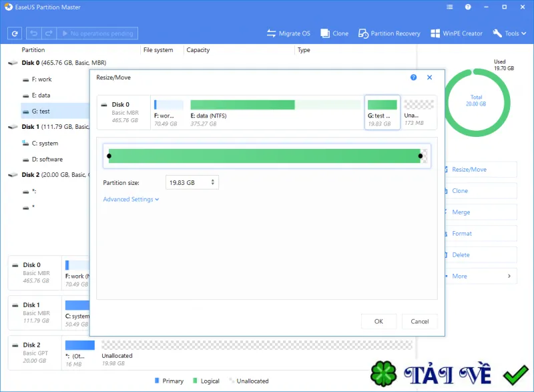The height and width of the screenshot is (392, 534).
Task: Expand Advanced Settings
Action: [131, 199]
